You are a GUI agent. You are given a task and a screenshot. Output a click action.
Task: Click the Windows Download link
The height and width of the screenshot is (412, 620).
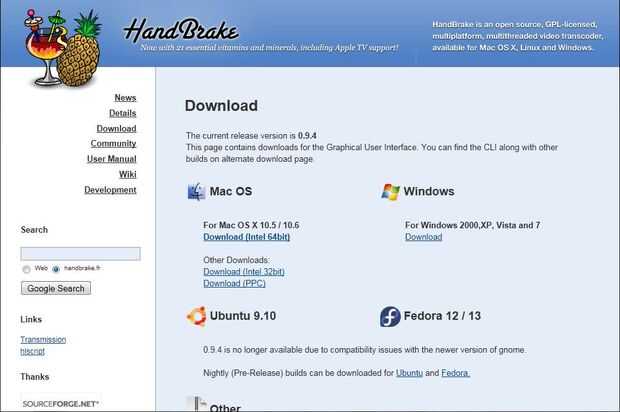pyautogui.click(x=423, y=237)
